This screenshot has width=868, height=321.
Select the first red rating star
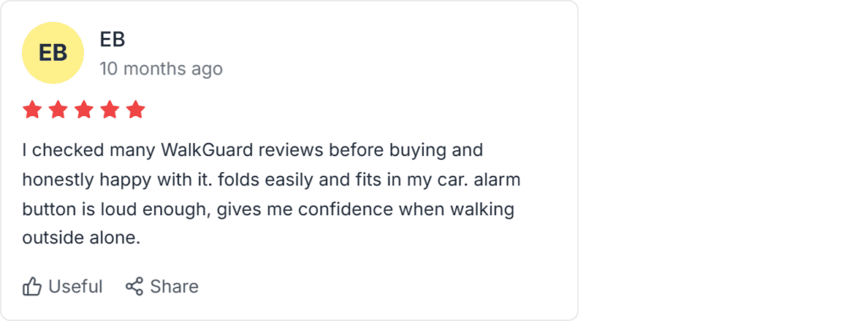pos(32,109)
